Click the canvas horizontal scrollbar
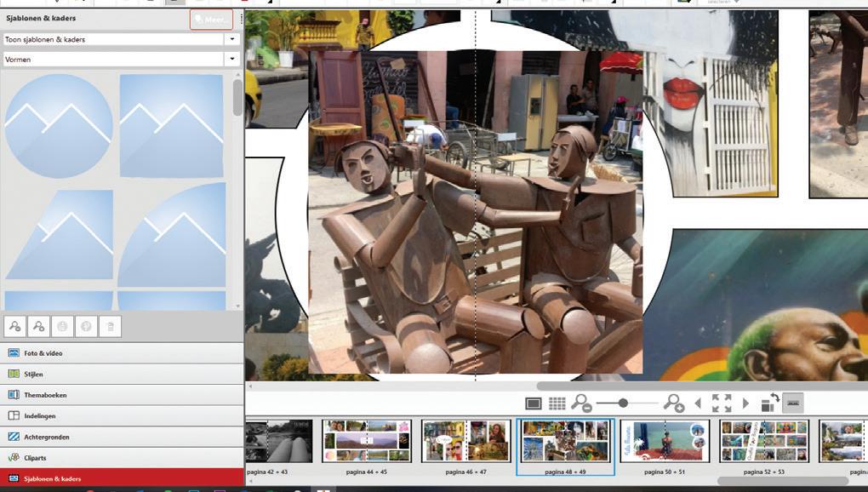868x492 pixels. [702, 386]
